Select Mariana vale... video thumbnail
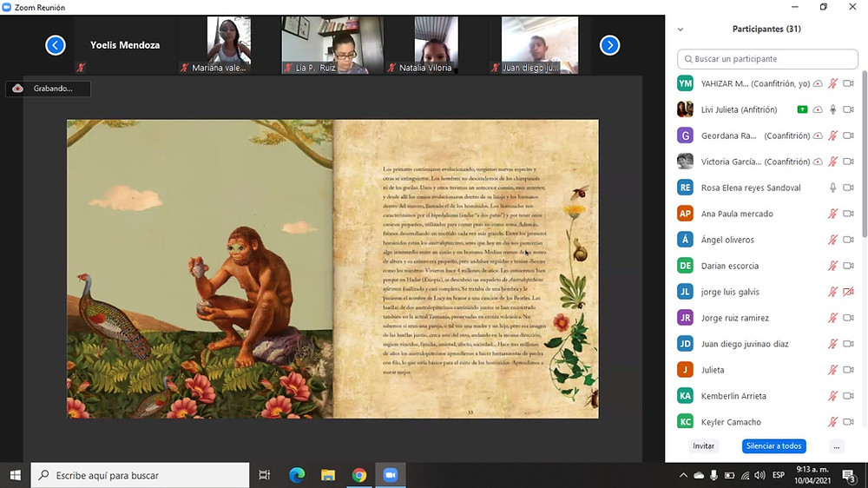 (228, 45)
